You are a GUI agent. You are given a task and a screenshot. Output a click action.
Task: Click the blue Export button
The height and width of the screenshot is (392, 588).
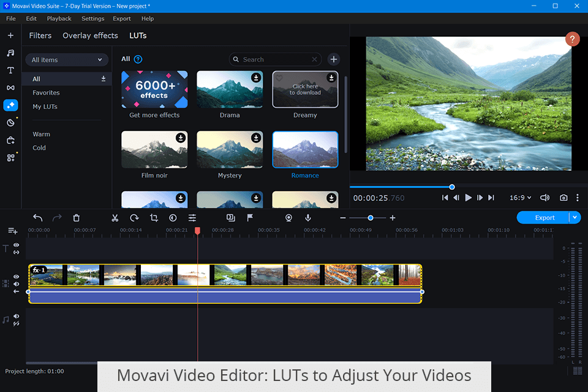coord(545,217)
